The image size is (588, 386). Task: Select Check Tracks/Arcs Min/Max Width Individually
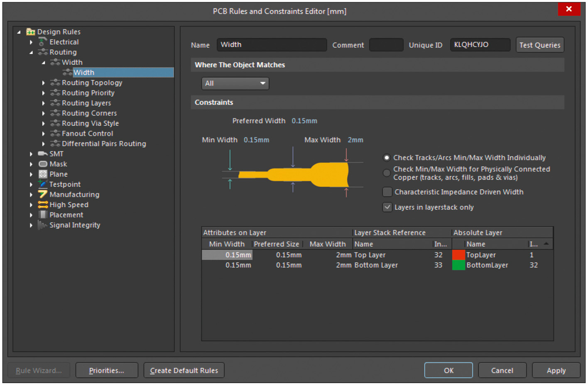point(387,158)
